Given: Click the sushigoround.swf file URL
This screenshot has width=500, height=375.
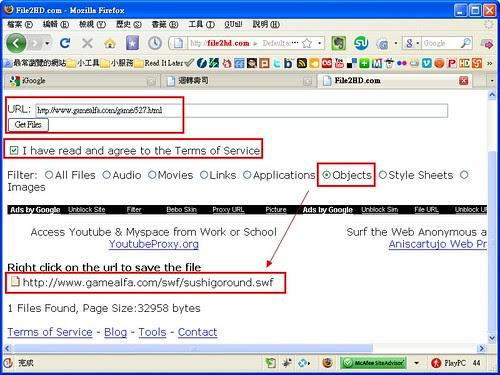Looking at the screenshot, I should click(148, 282).
